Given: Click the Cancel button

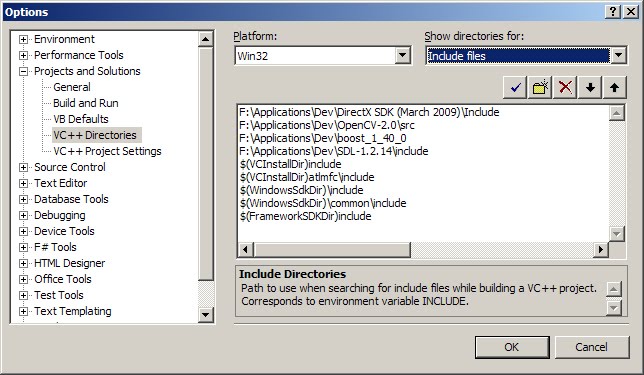Looking at the screenshot, I should click(x=592, y=347).
